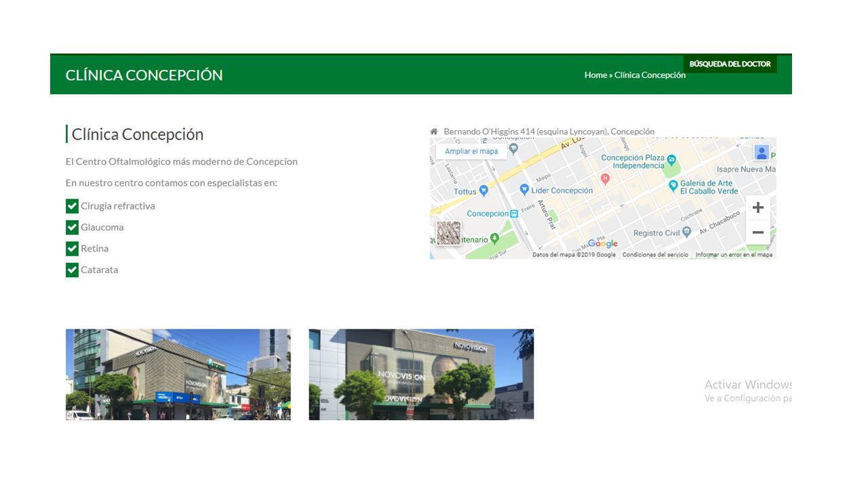
Task: Zoom in on the map with plus
Action: pos(758,207)
